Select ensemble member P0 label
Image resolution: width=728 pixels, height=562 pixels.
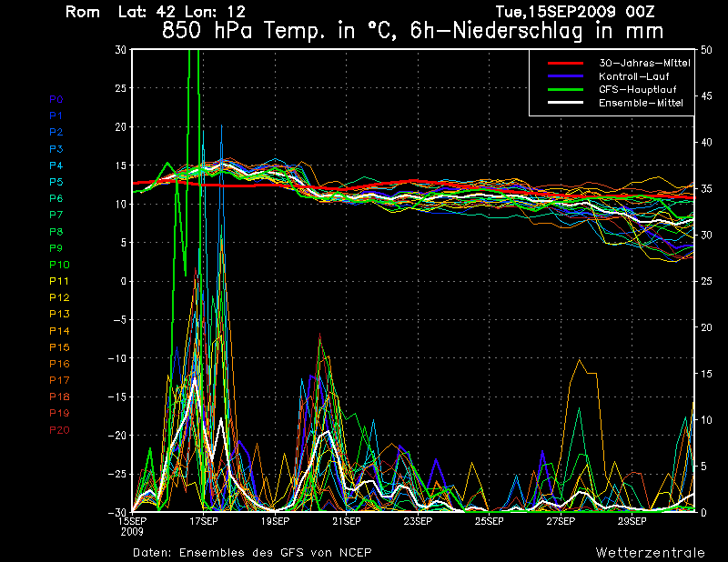tap(56, 99)
